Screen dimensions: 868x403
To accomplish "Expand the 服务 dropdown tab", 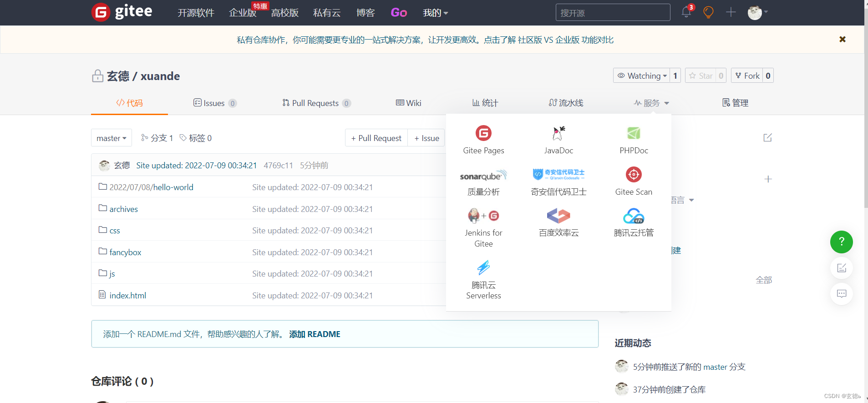I will pyautogui.click(x=651, y=103).
